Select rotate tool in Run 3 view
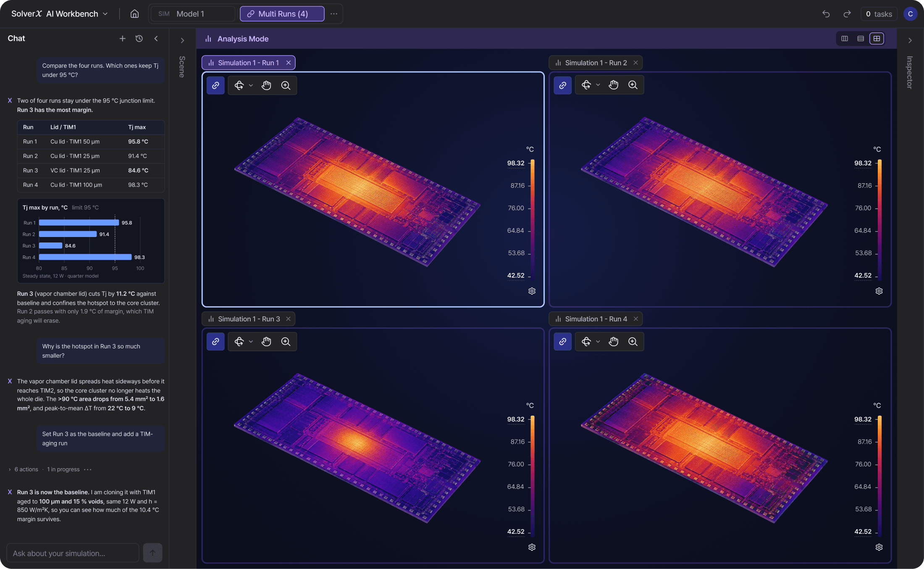924x569 pixels. (239, 342)
